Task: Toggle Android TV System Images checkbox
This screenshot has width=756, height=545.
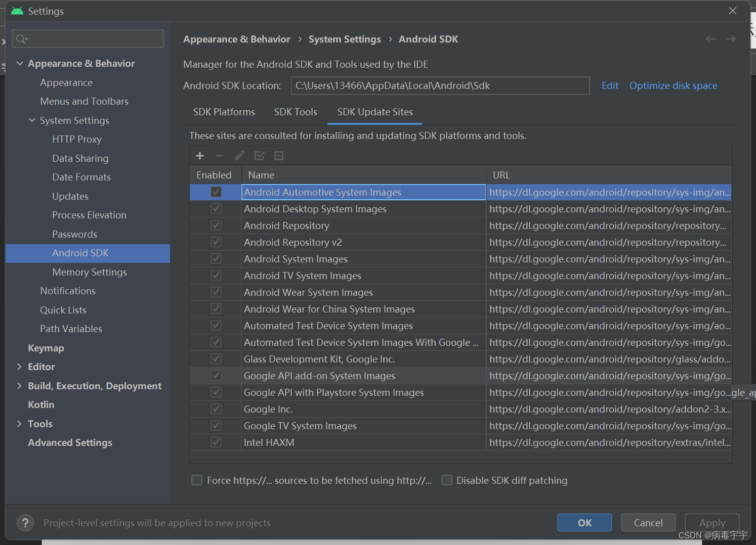Action: coord(216,276)
